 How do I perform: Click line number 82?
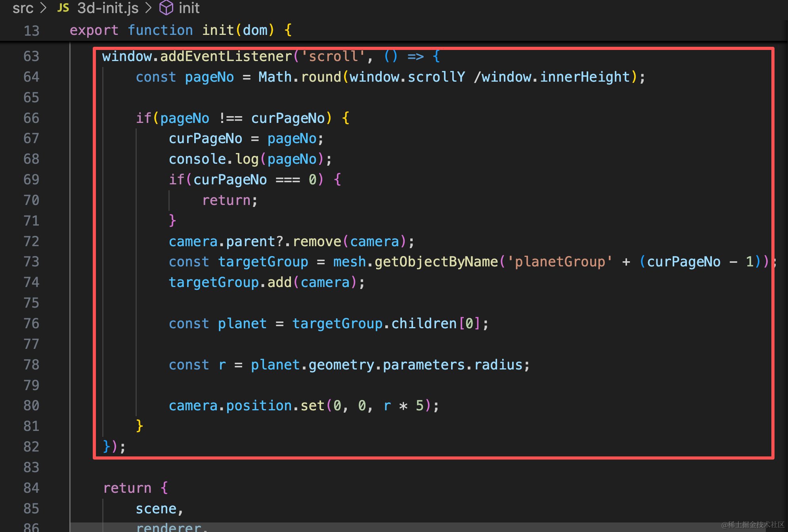pyautogui.click(x=31, y=447)
